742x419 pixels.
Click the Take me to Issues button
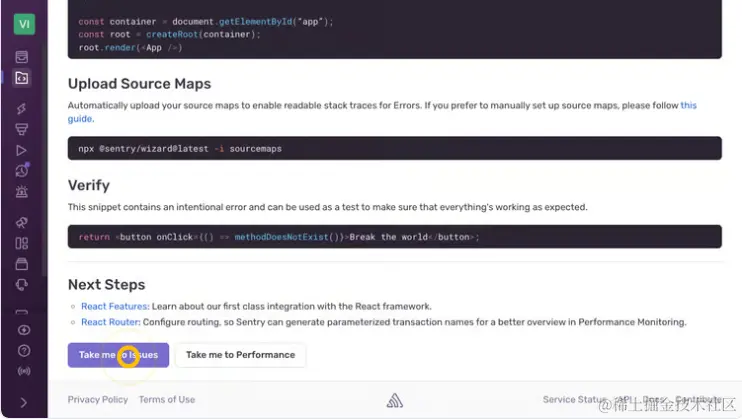point(118,355)
